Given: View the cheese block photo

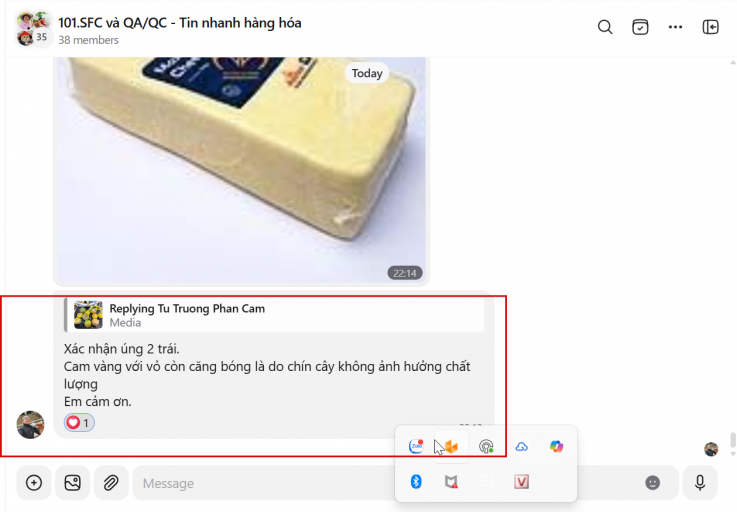Looking at the screenshot, I should [241, 171].
